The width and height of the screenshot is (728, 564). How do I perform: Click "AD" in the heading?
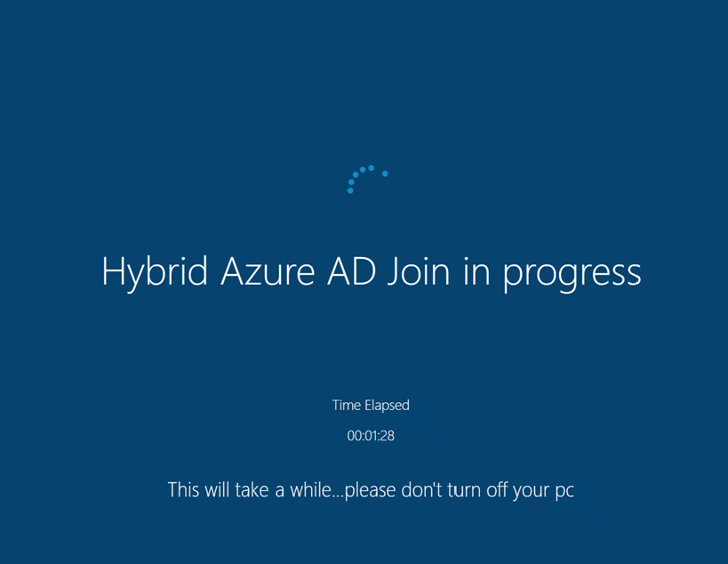[x=352, y=271]
